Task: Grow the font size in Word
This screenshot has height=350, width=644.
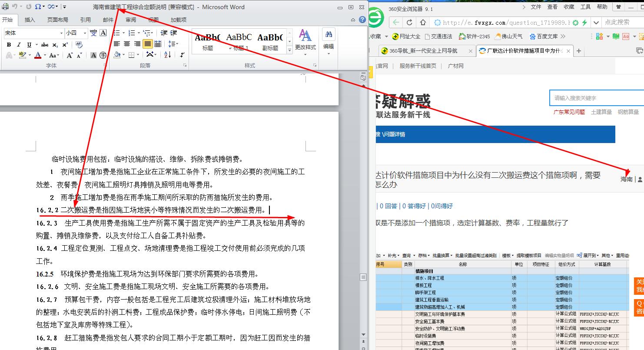Action: [x=70, y=55]
